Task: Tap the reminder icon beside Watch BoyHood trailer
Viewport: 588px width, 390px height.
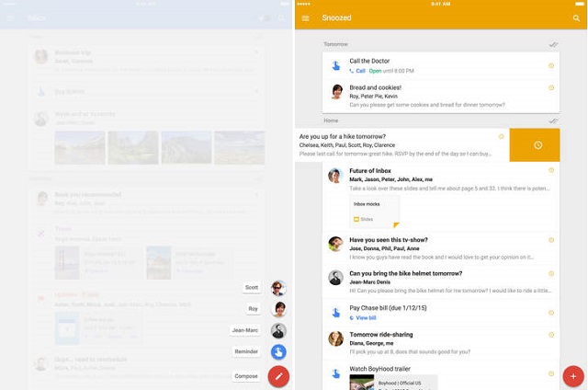Action: [x=336, y=373]
